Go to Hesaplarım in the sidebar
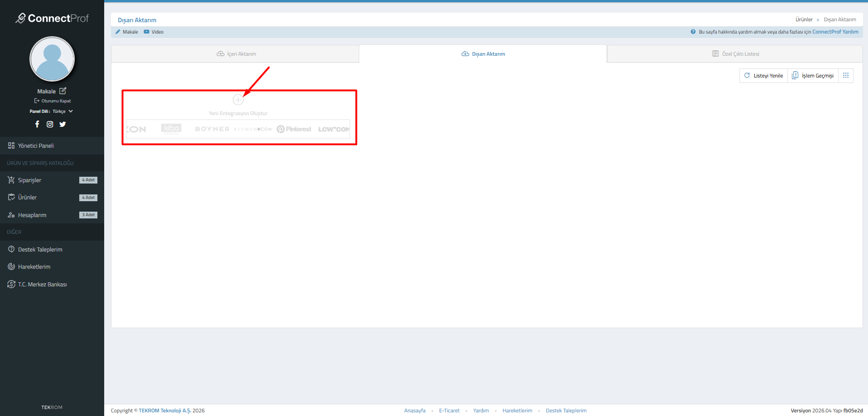Image resolution: width=868 pixels, height=416 pixels. (32, 215)
